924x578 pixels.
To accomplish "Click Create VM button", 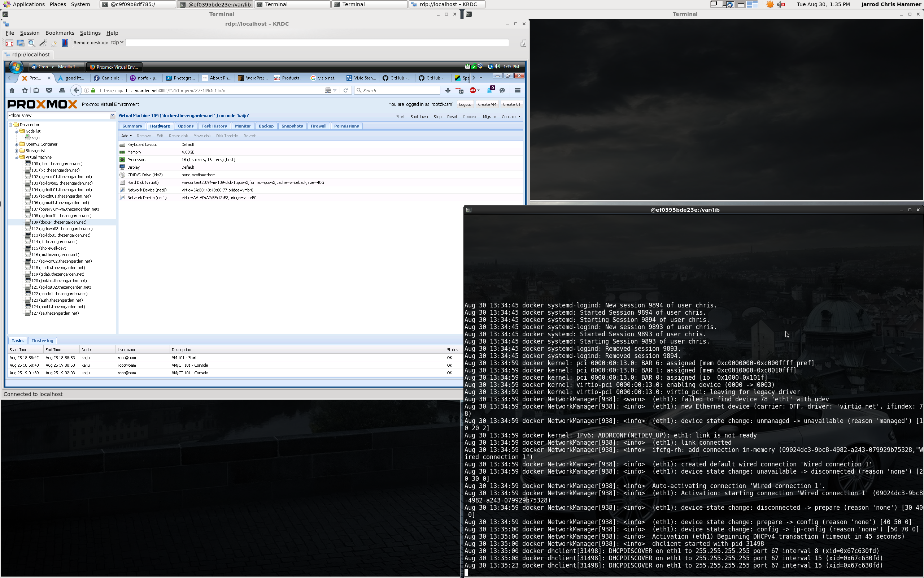I will (x=487, y=104).
